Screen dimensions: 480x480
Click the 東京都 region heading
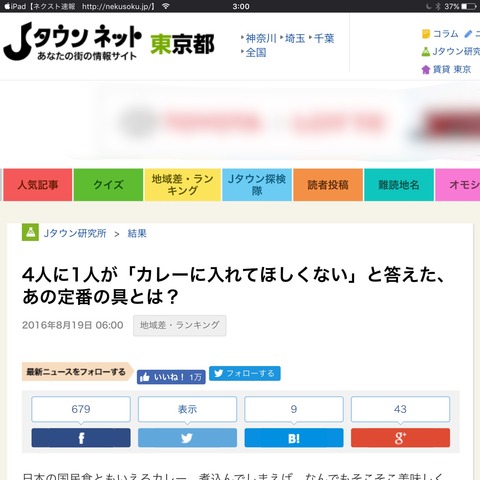182,44
